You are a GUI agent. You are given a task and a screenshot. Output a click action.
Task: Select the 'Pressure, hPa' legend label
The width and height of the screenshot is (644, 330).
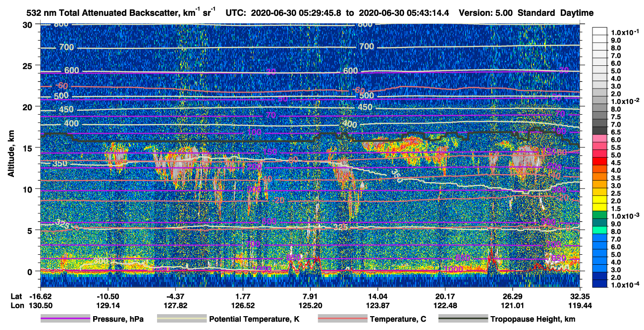pyautogui.click(x=118, y=320)
